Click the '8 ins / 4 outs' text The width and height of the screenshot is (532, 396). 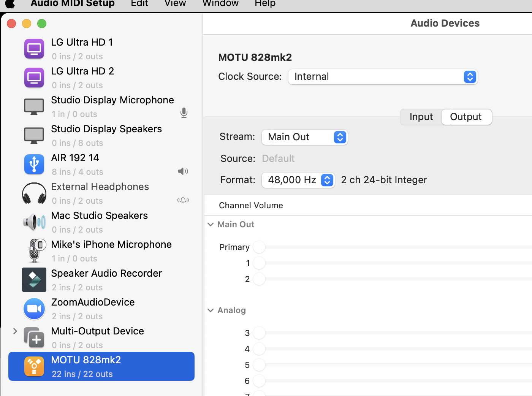pos(78,172)
